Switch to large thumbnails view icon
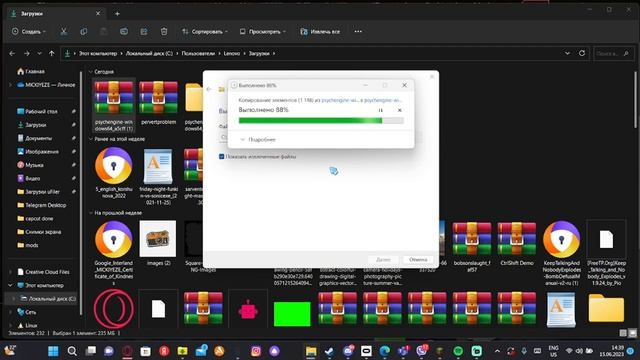Image resolution: width=640 pixels, height=360 pixels. click(x=632, y=333)
